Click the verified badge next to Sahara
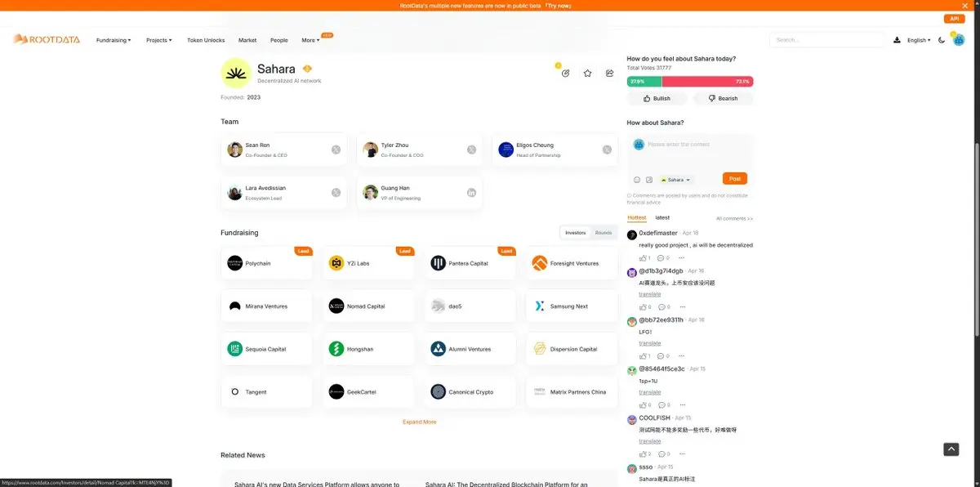The height and width of the screenshot is (487, 980). (307, 69)
